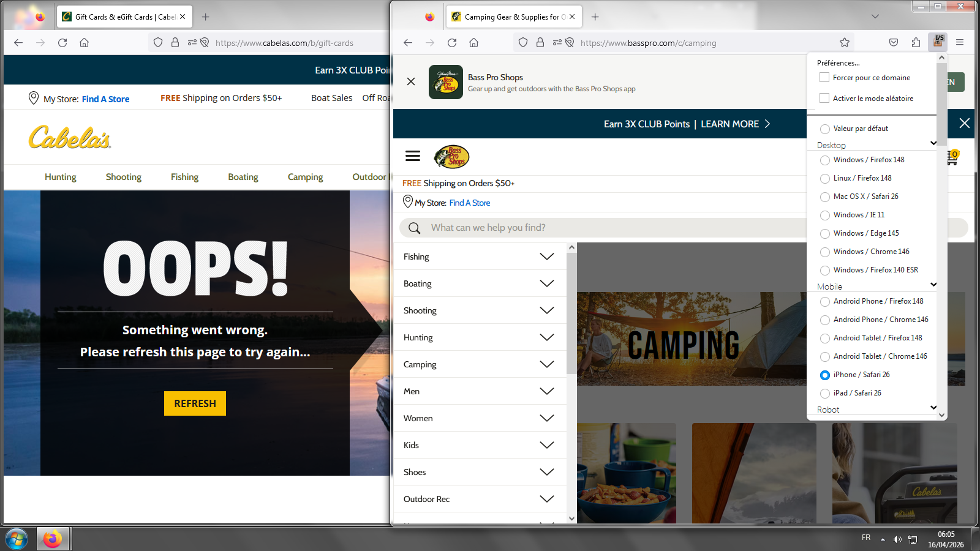Click the volume speaker tray icon
This screenshot has height=551, width=980.
(897, 539)
